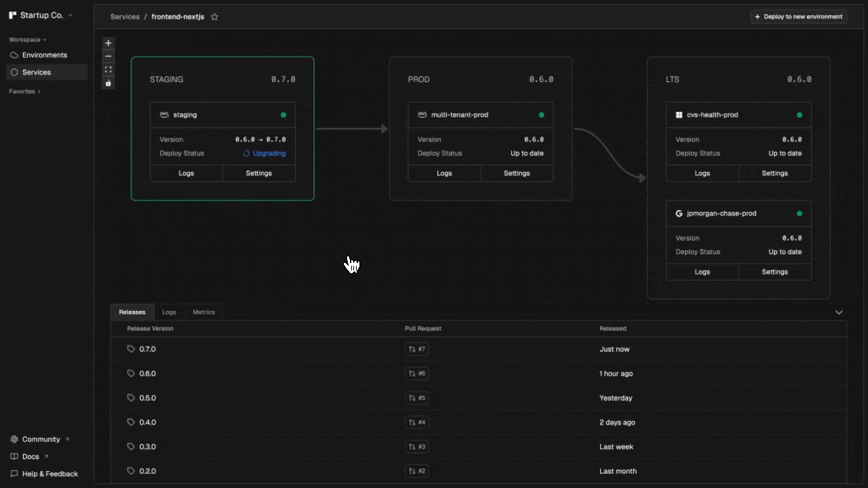Click the zoom in plus icon
The height and width of the screenshot is (488, 868).
point(108,43)
